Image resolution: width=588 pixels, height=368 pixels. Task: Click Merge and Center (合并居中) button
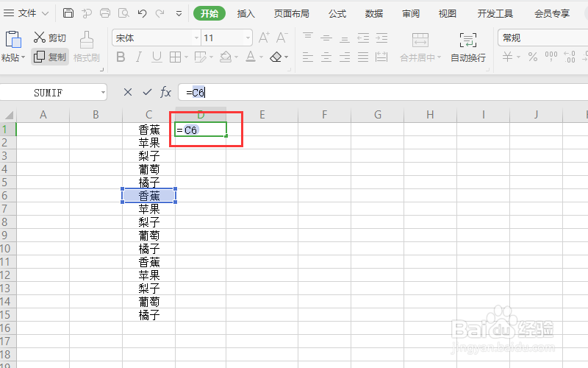click(x=420, y=47)
